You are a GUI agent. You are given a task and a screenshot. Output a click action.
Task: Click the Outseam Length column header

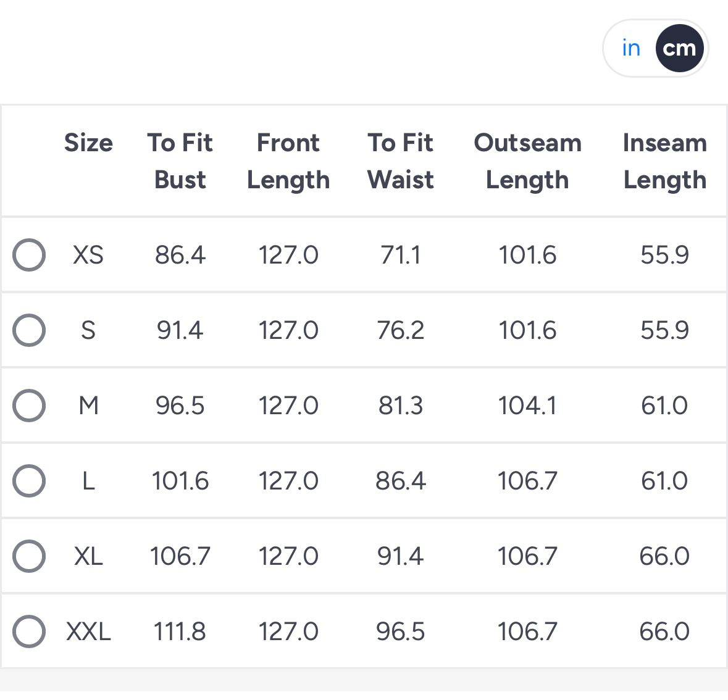(x=527, y=161)
